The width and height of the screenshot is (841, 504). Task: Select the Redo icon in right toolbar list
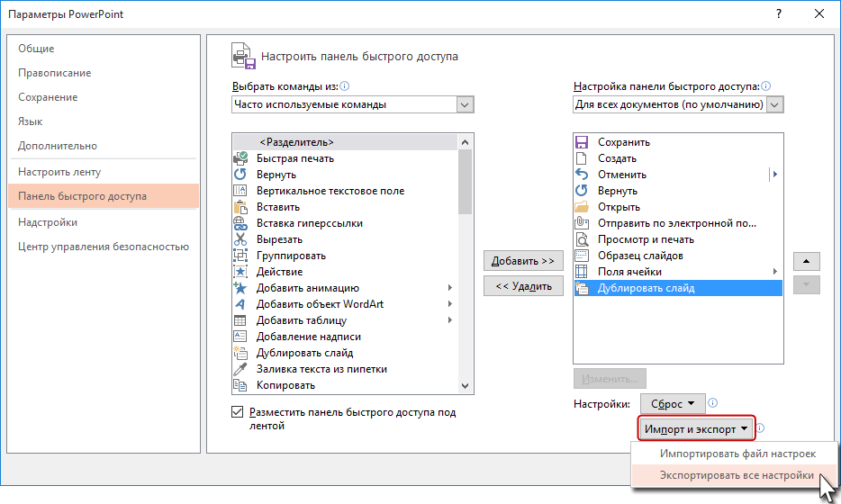582,190
